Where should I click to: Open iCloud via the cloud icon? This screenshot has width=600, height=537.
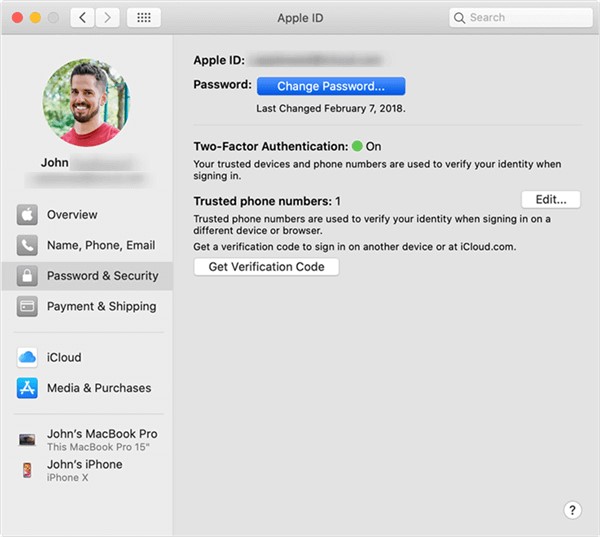27,358
